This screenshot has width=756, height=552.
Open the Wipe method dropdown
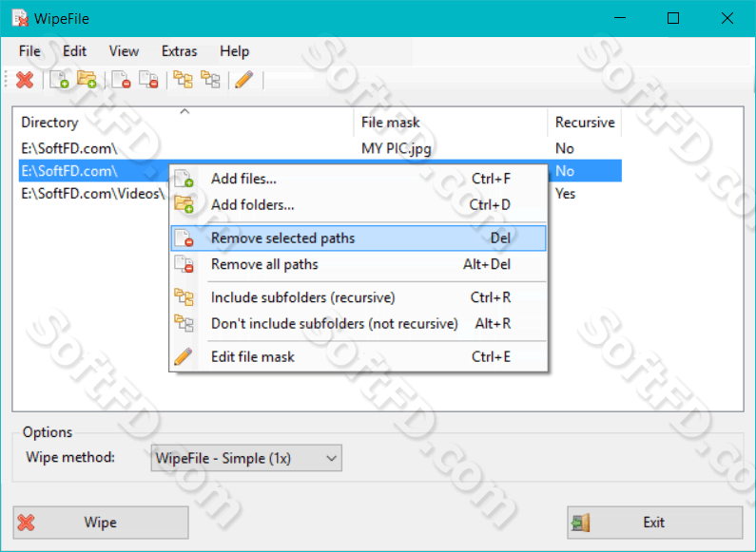pyautogui.click(x=246, y=458)
